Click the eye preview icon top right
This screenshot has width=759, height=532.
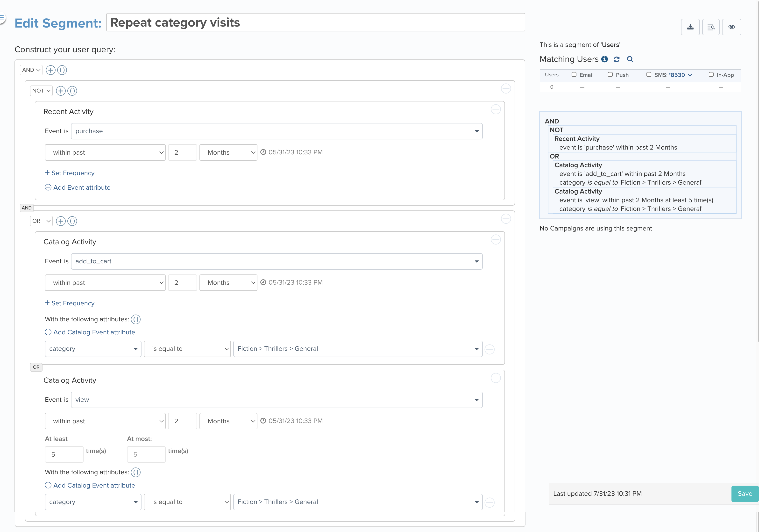pos(731,27)
